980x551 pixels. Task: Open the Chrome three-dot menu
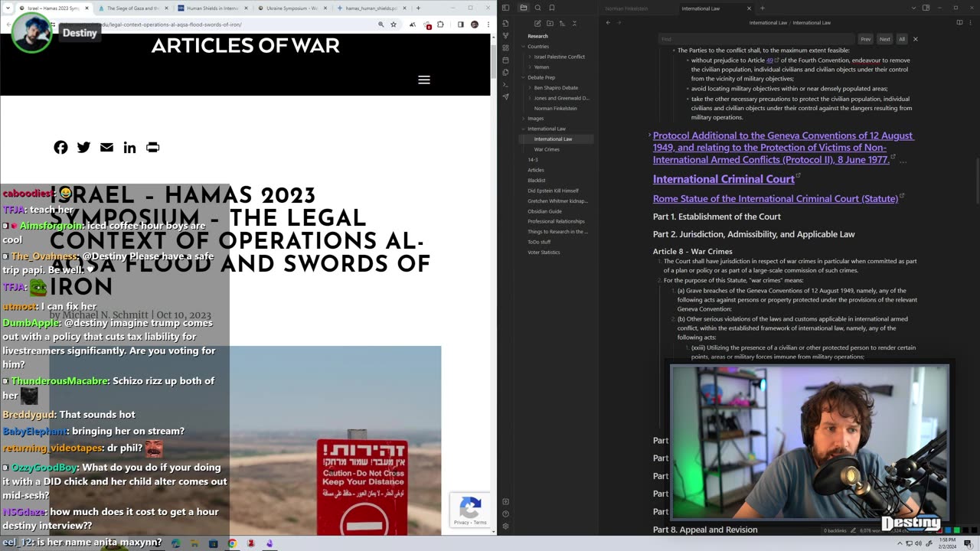488,24
